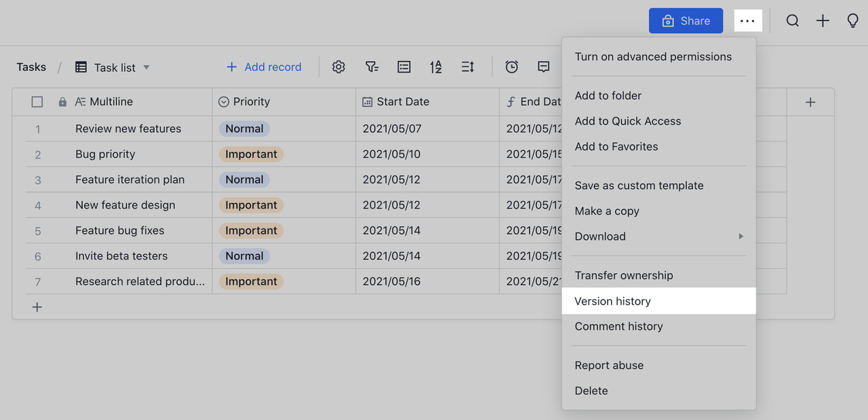Click the sort icon in toolbar

pos(436,67)
